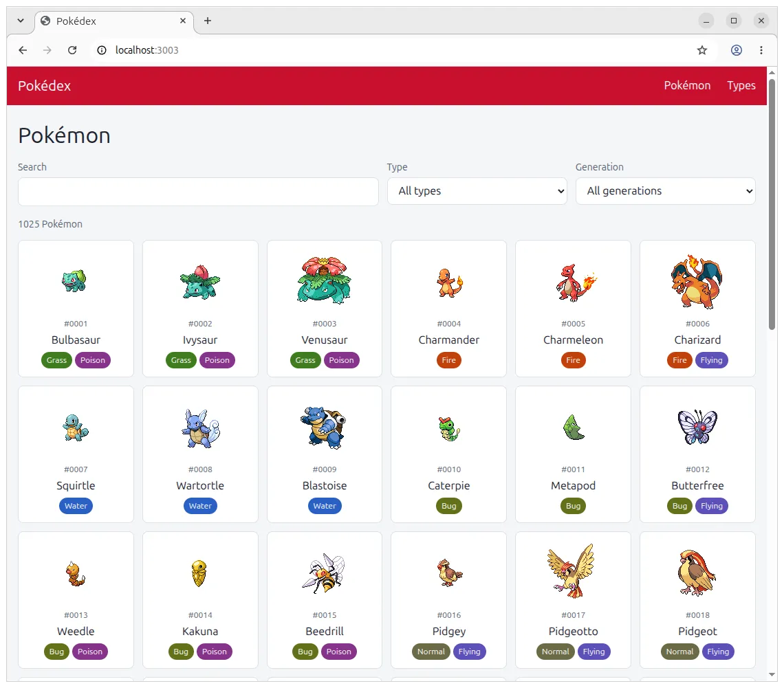Viewport: 784px width, 688px height.
Task: Click Weedle's Poison type badge
Action: [90, 652]
